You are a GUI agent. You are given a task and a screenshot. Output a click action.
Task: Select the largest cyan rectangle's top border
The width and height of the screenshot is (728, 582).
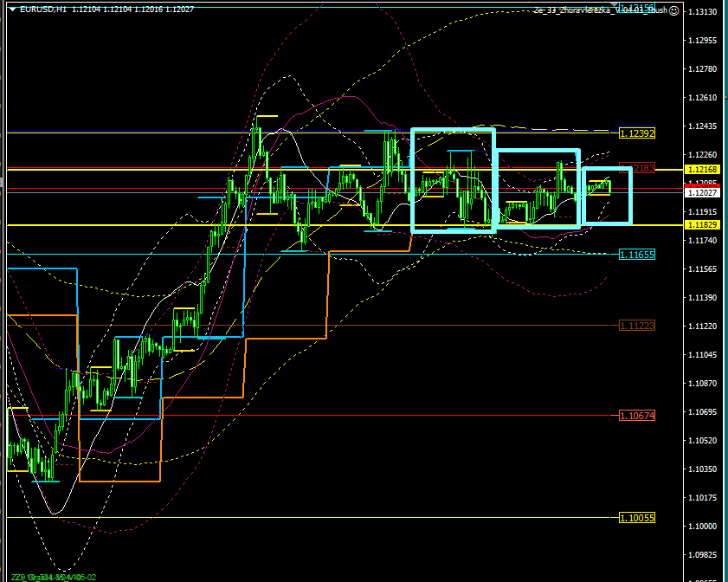(453, 131)
